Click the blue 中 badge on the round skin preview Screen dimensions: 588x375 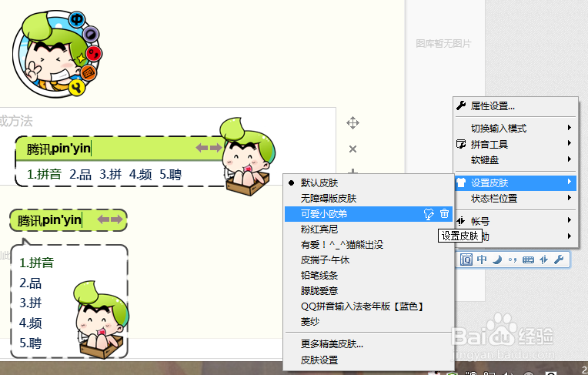coord(77,19)
